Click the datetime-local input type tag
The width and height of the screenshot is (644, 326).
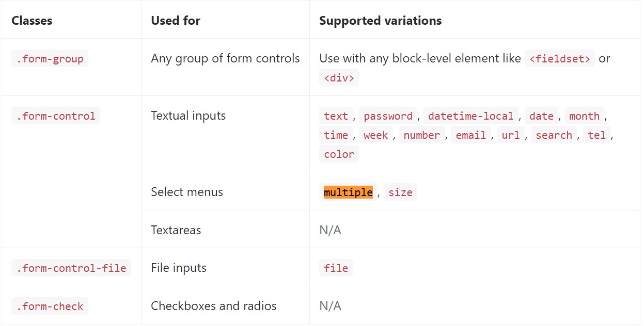pyautogui.click(x=470, y=116)
